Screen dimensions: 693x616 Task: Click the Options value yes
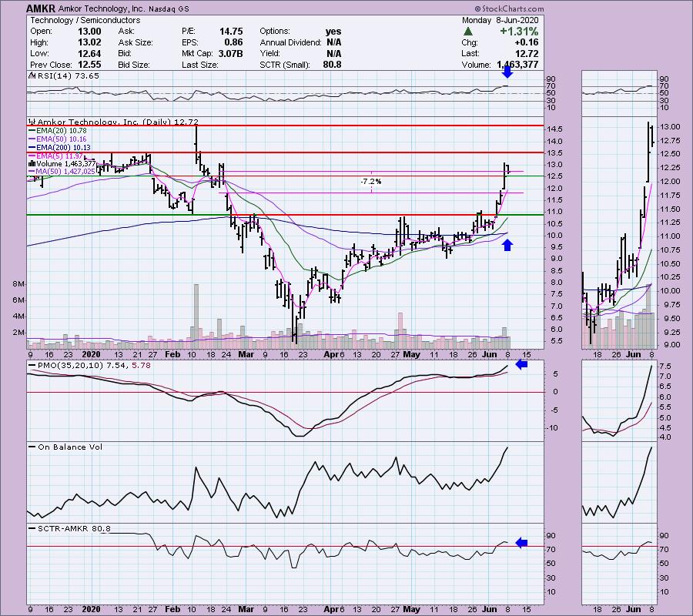[333, 32]
